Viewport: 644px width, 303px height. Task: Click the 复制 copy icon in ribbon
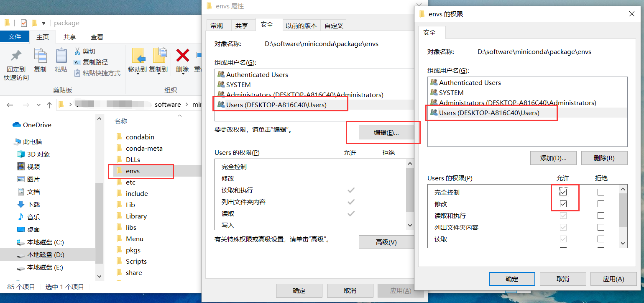40,56
